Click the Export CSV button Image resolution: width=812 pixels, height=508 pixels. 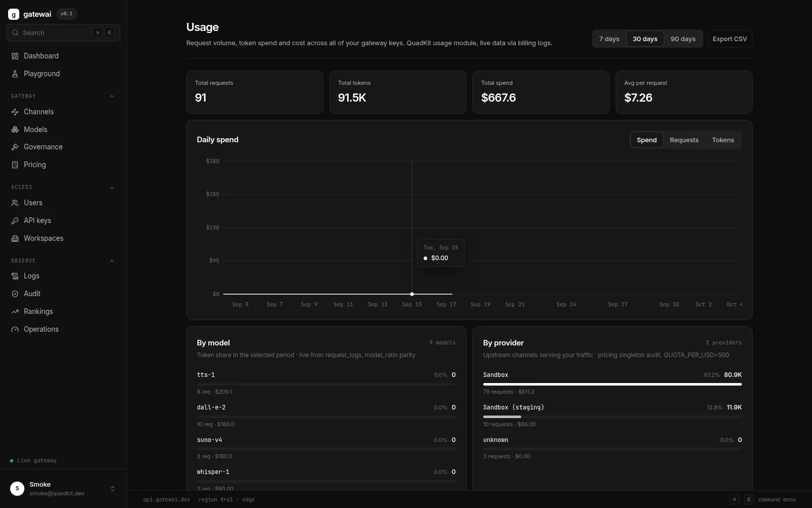point(730,39)
